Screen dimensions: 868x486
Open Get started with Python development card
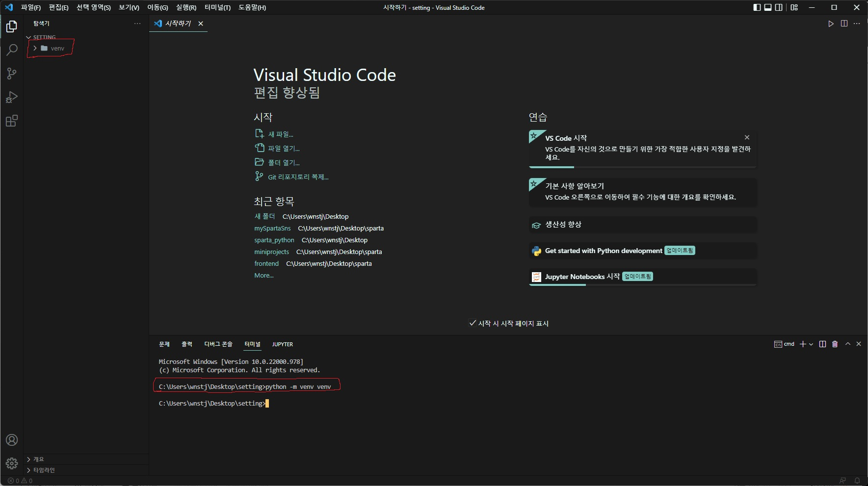pos(643,251)
